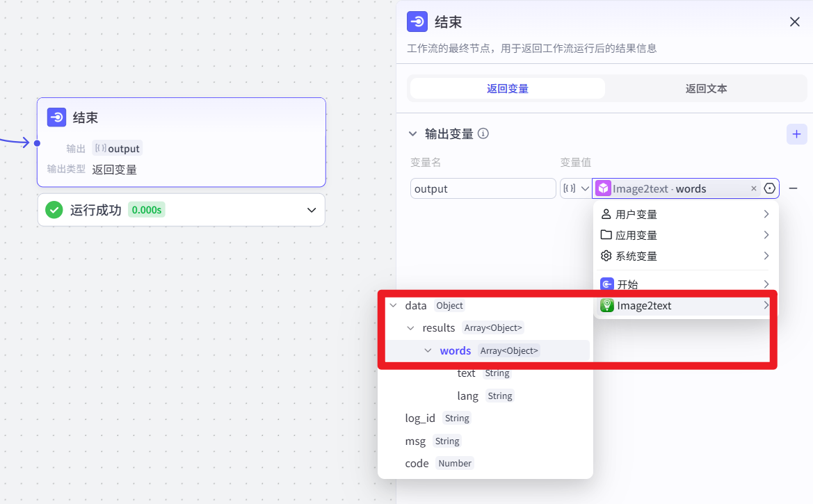Choose the Image2text menu entry

click(x=684, y=305)
